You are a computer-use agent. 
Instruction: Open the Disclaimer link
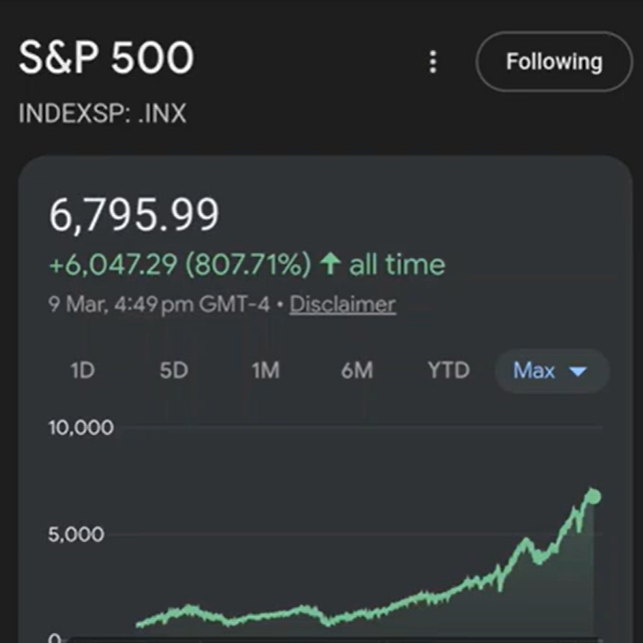(x=342, y=304)
